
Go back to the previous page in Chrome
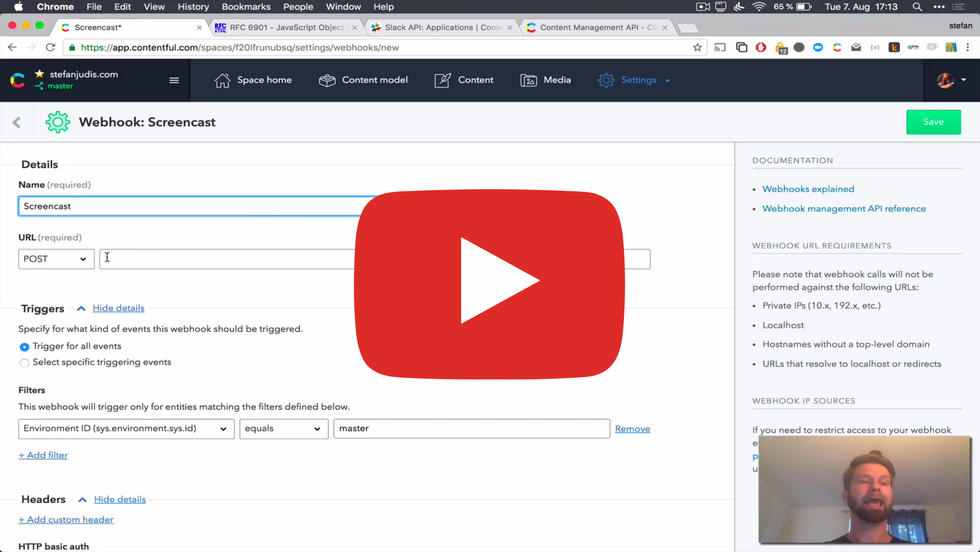point(12,47)
